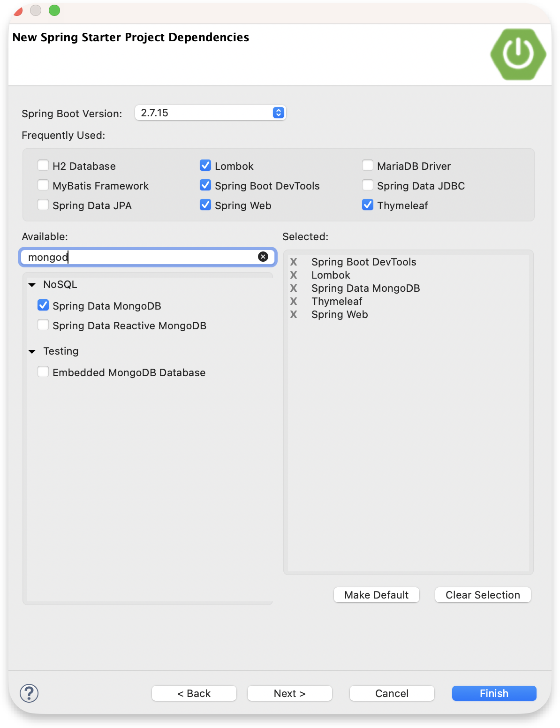The image size is (560, 728).
Task: Enable the MariaDB Driver checkbox
Action: [x=368, y=166]
